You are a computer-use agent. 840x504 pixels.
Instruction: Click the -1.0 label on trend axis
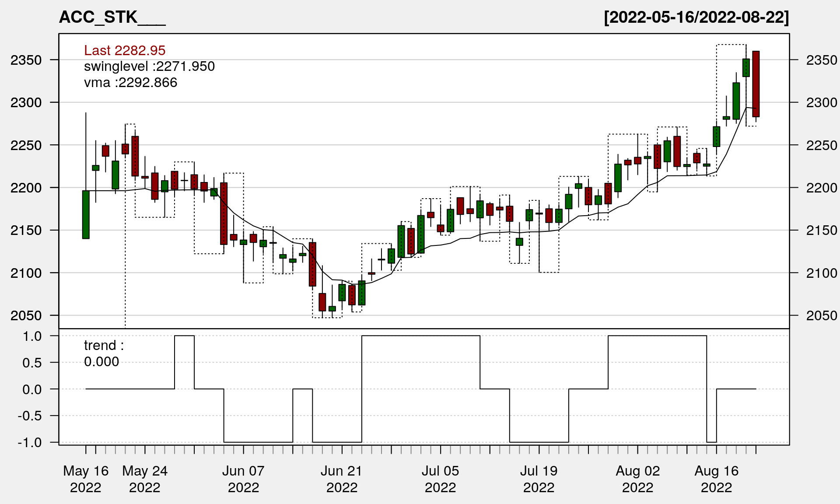tap(30, 442)
